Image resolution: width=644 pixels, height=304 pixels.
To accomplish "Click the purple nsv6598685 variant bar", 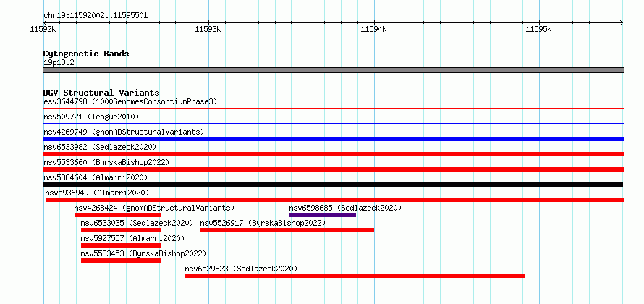I will pyautogui.click(x=323, y=215).
